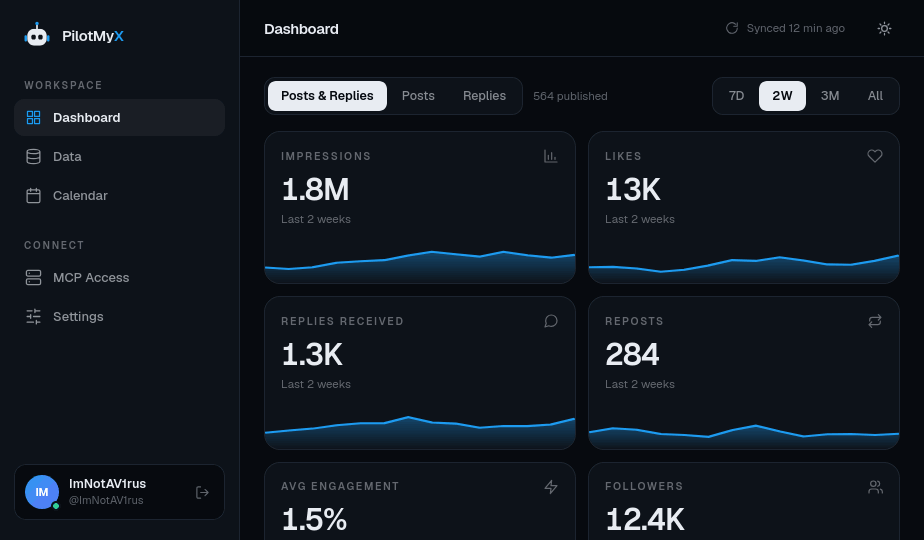
Task: Open the Calendar page
Action: 120,195
